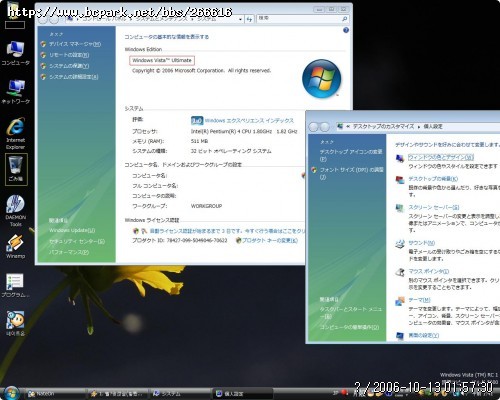Open リモートの設定(R) task link
Image resolution: width=500 pixels, height=400 pixels.
pos(69,55)
